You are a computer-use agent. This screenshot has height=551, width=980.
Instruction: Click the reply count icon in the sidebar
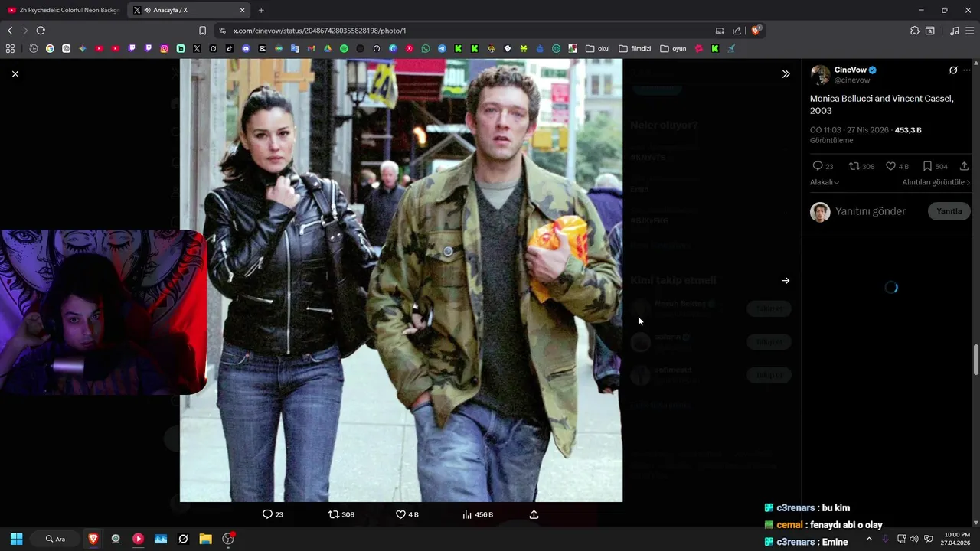click(x=818, y=166)
